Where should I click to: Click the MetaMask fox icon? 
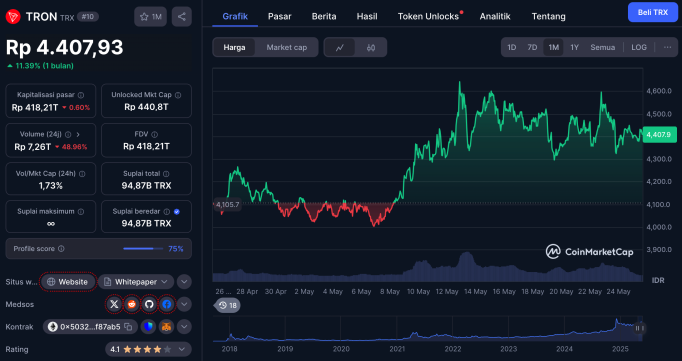(166, 327)
